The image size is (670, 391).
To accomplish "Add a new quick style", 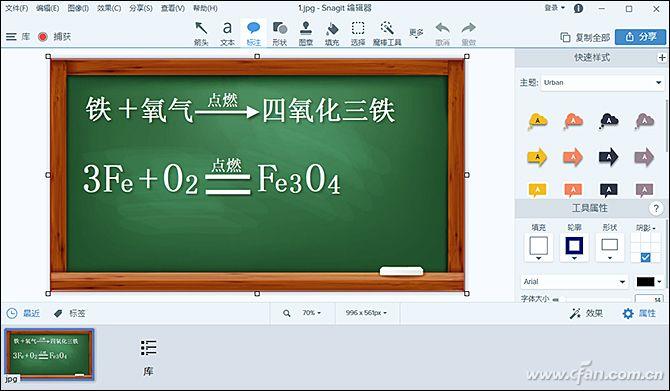I will click(662, 58).
